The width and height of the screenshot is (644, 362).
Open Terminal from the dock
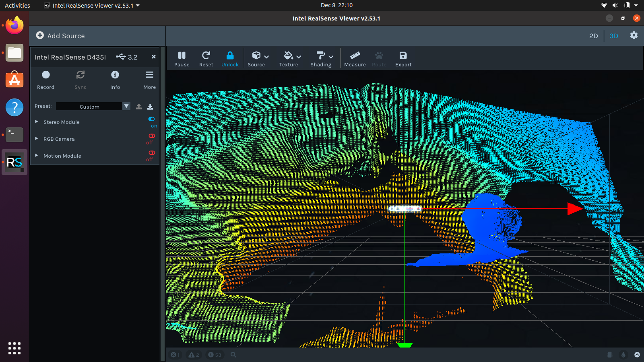pos(14,135)
